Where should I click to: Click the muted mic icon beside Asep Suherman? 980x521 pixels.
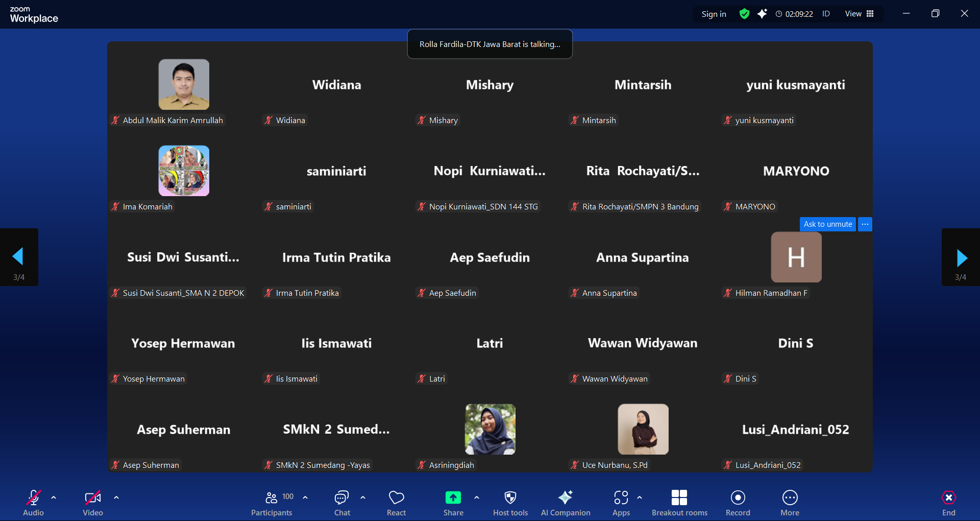pos(115,465)
